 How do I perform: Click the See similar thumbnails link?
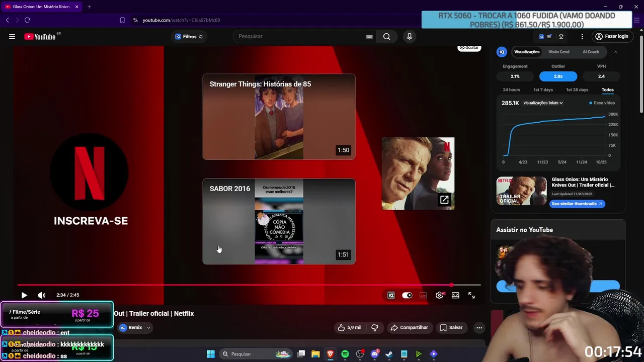pos(577,204)
